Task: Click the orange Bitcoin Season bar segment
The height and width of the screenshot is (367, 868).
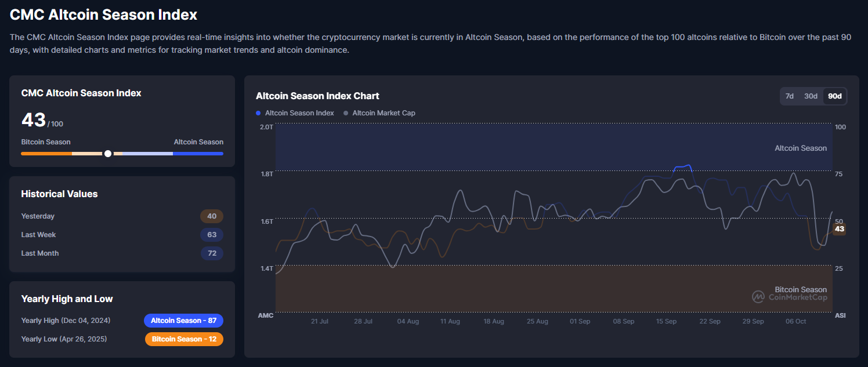Action: [46, 154]
